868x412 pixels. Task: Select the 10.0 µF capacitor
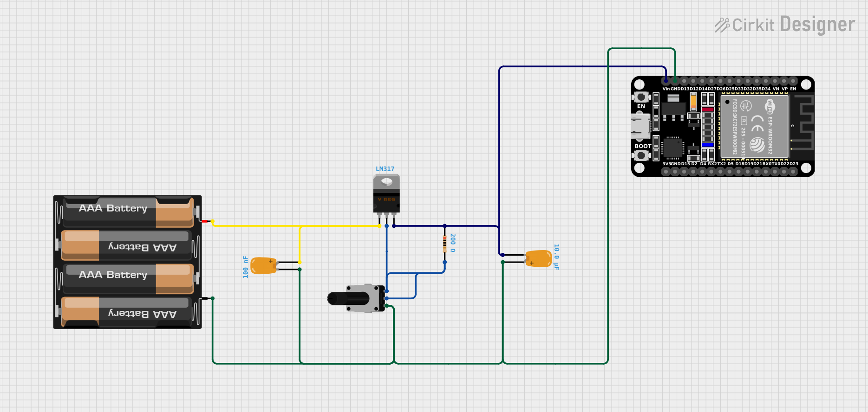(x=539, y=258)
